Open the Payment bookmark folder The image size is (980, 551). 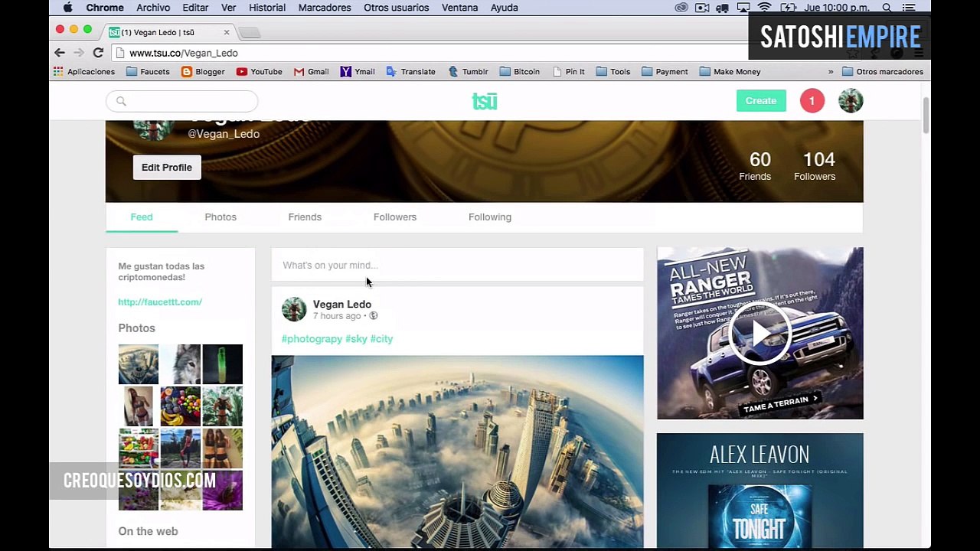pyautogui.click(x=665, y=71)
